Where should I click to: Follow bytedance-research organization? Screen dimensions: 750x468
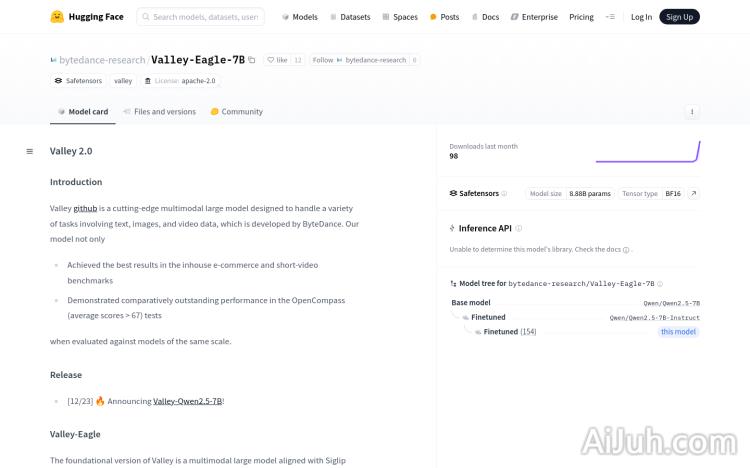(359, 60)
